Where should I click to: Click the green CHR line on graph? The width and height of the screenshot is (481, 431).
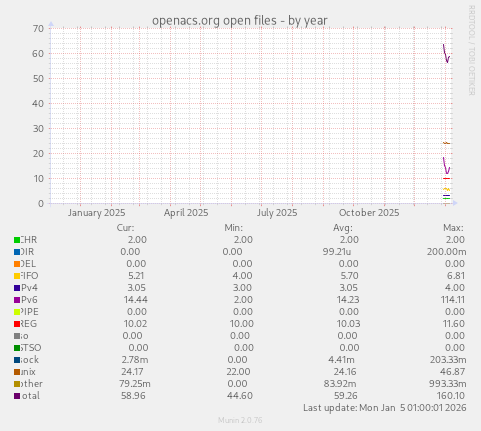[x=446, y=198]
